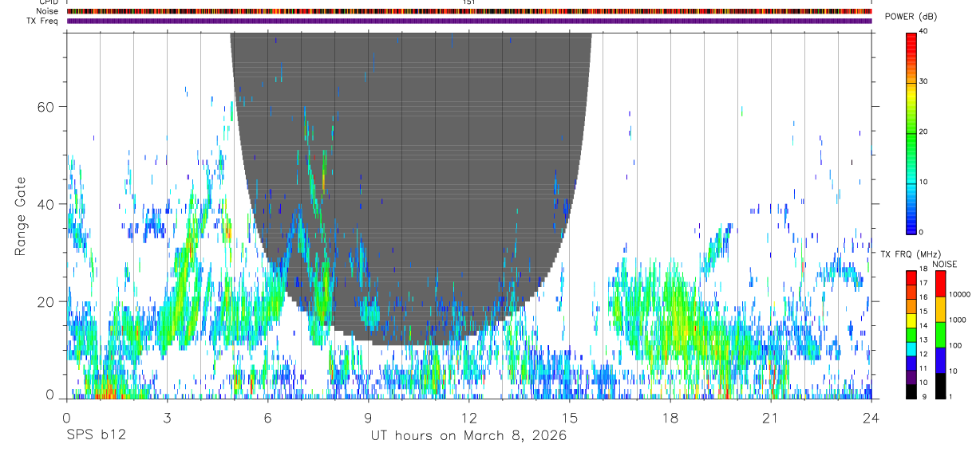Viewport: 980px width, 452px height.
Task: Click the black NOISE swatch between 1 and 10
Action: pos(940,386)
